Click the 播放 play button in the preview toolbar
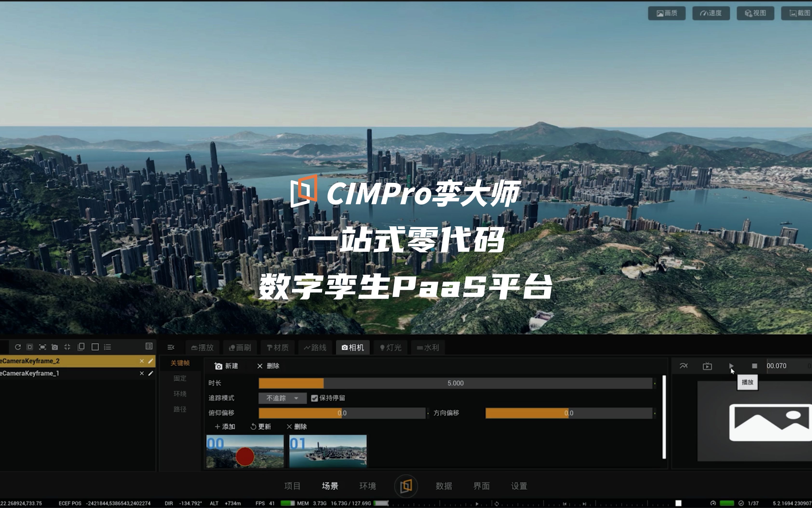This screenshot has width=812, height=508. [x=731, y=366]
